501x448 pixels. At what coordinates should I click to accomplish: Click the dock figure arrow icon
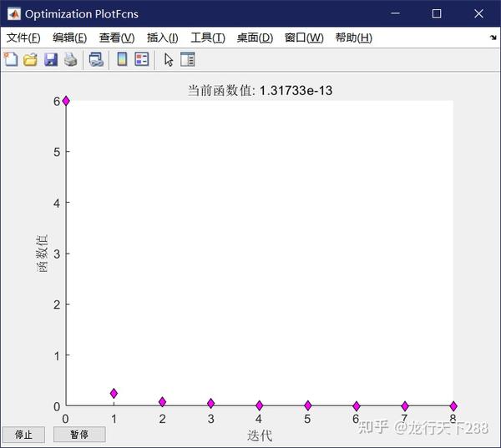coord(493,38)
